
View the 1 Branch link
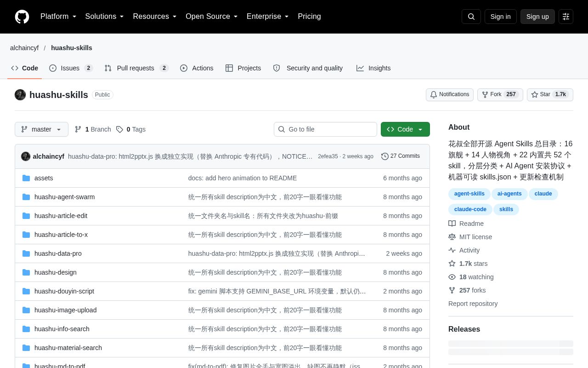[93, 129]
